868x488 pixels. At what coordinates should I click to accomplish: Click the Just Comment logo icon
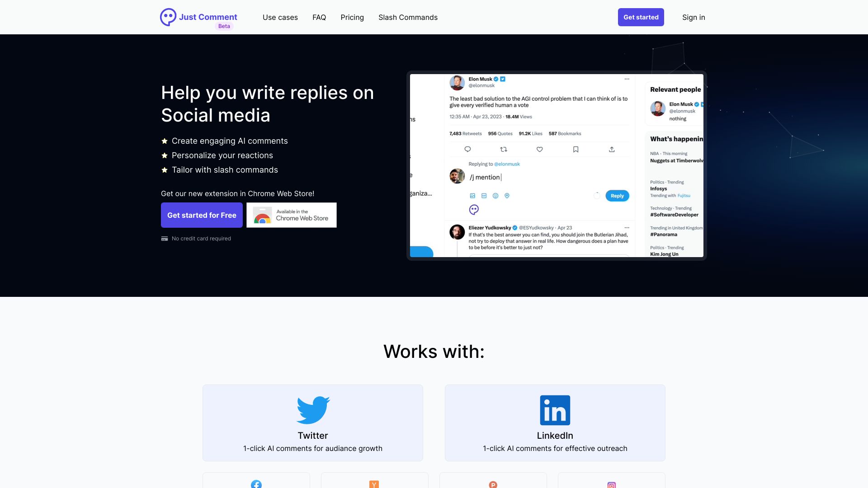coord(168,17)
